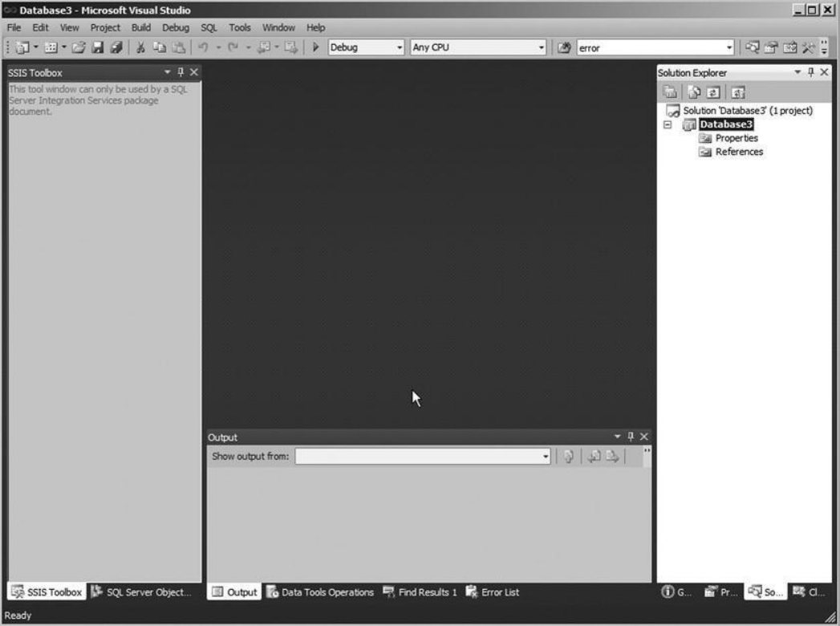Close the SSIS Toolbox panel
Viewport: 840px width, 626px height.
click(194, 71)
